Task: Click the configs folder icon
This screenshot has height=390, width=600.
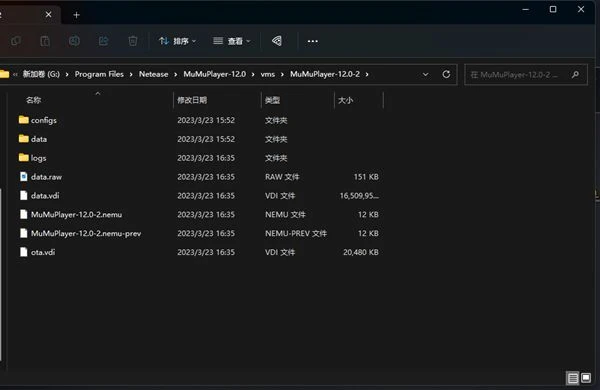Action: pyautogui.click(x=24, y=120)
